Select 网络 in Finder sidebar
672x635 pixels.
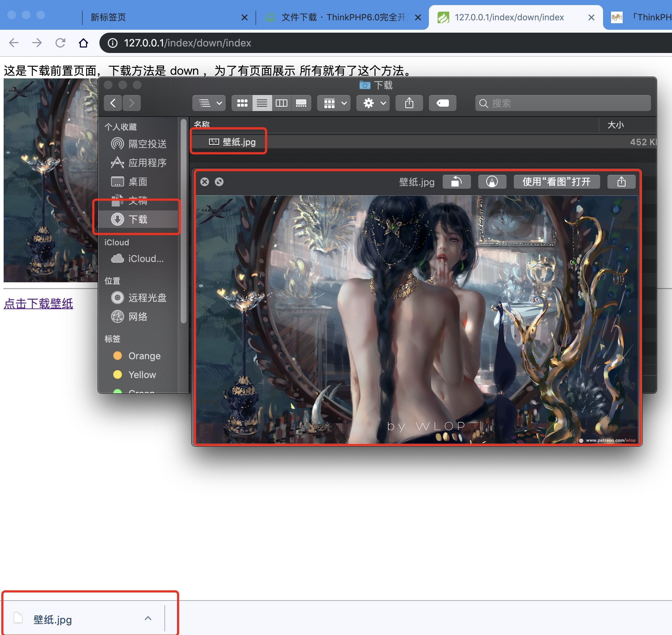click(139, 316)
